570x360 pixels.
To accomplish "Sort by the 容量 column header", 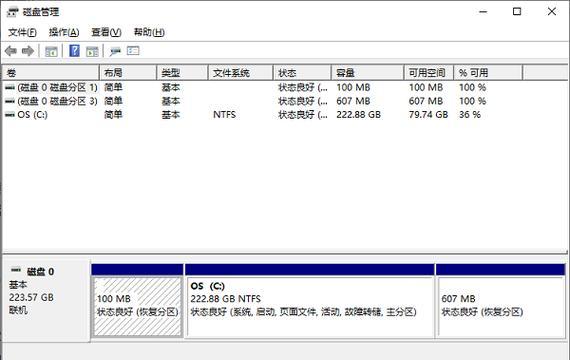I will (368, 73).
